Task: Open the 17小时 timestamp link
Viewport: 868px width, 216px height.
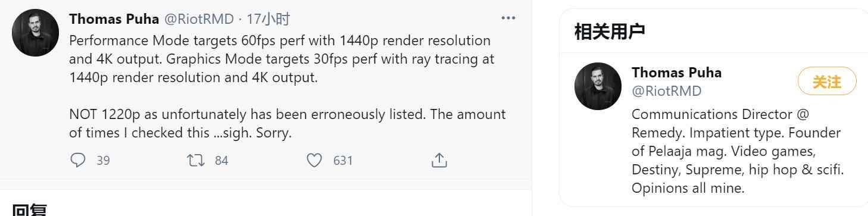Action: (x=268, y=19)
